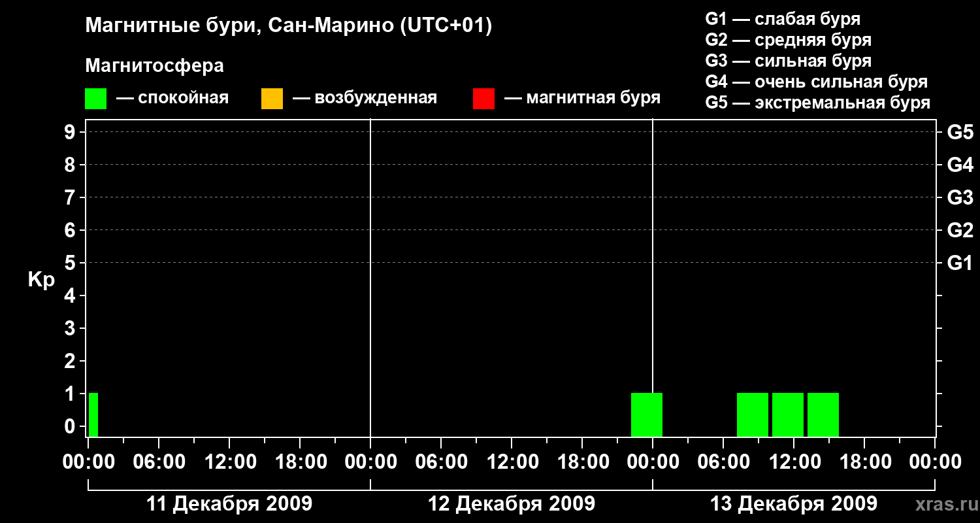Click the green 'спокойная' legend swatch
This screenshot has width=980, height=523.
pos(96,98)
